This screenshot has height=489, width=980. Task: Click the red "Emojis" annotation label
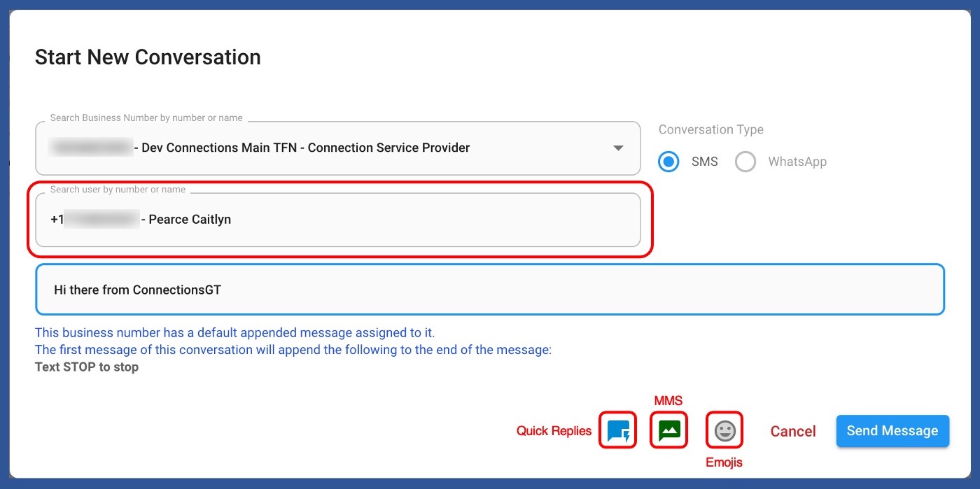point(724,462)
